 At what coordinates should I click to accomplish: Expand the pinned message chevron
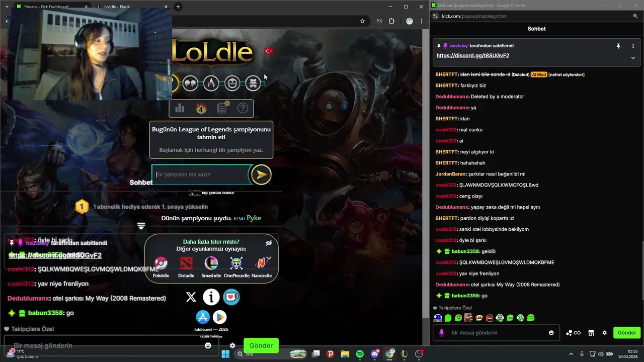click(x=633, y=58)
